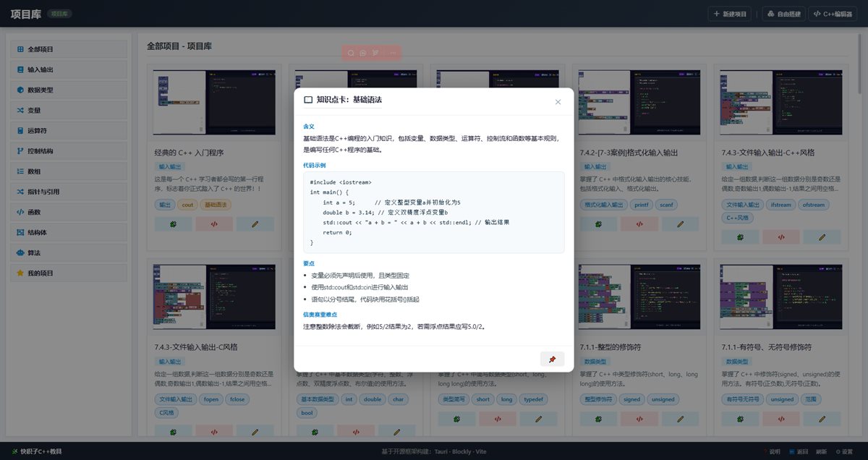868x460 pixels.
Task: Go to 结构体 category
Action: coord(69,232)
